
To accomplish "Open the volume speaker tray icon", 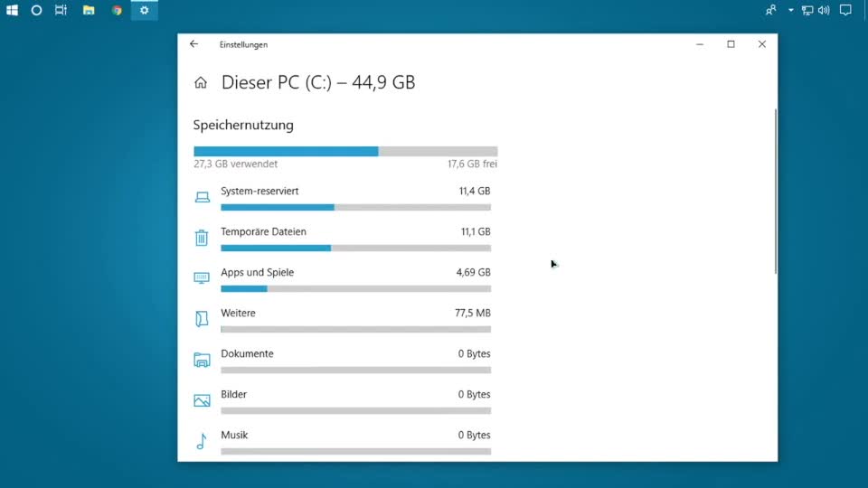I will pyautogui.click(x=824, y=10).
